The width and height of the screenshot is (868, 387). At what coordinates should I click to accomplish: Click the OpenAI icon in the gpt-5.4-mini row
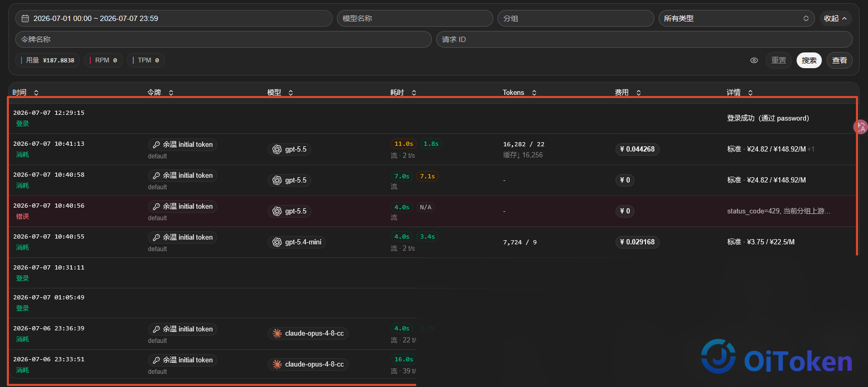tap(277, 242)
